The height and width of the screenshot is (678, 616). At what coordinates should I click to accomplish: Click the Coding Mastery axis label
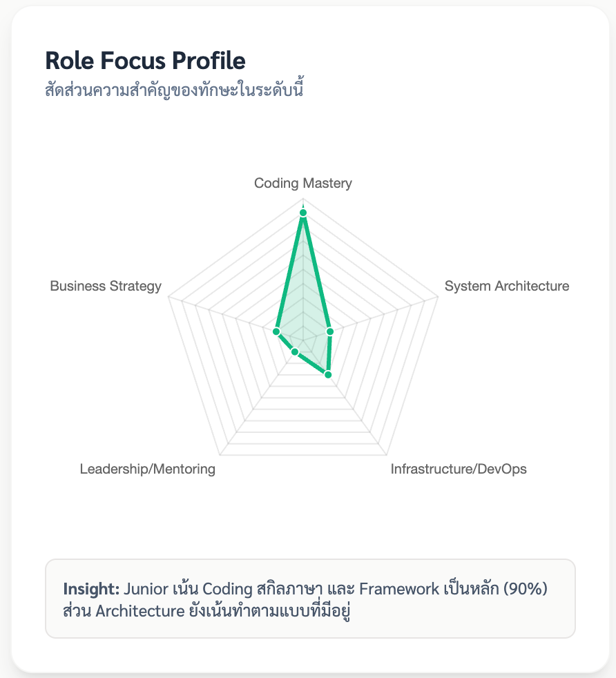click(x=303, y=183)
